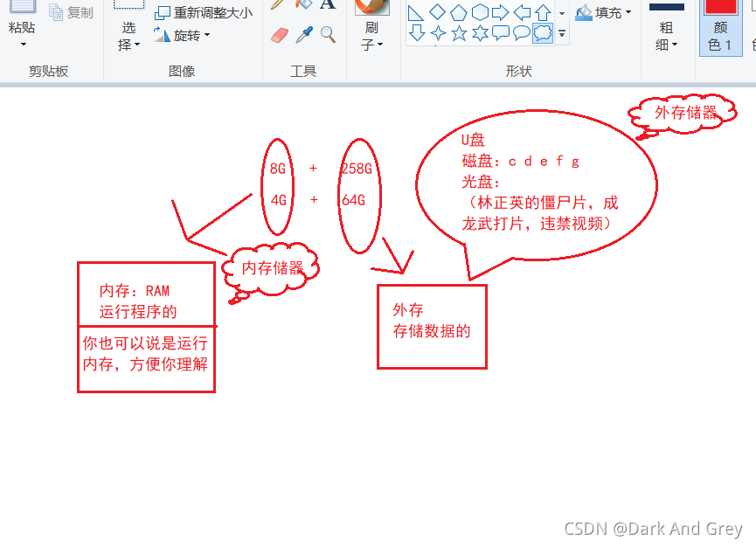Screen dimensions: 756x547
Task: Click canvas text '258G'
Action: pos(357,169)
